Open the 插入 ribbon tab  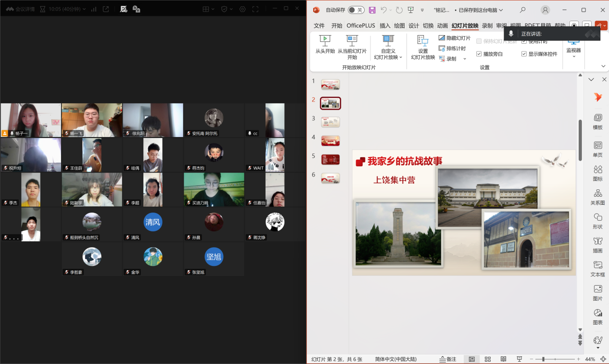click(385, 26)
